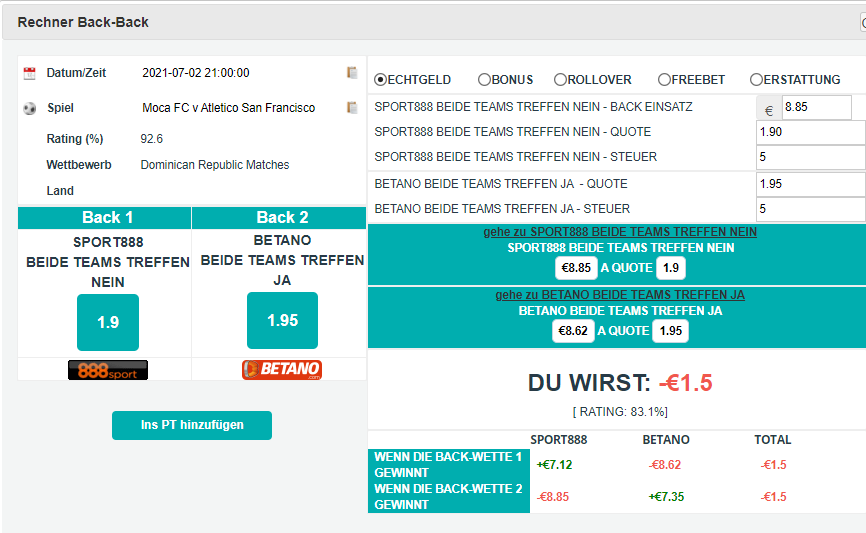Click the 1.95 quote badge in Betano banner
This screenshot has width=866, height=533.
pyautogui.click(x=670, y=331)
